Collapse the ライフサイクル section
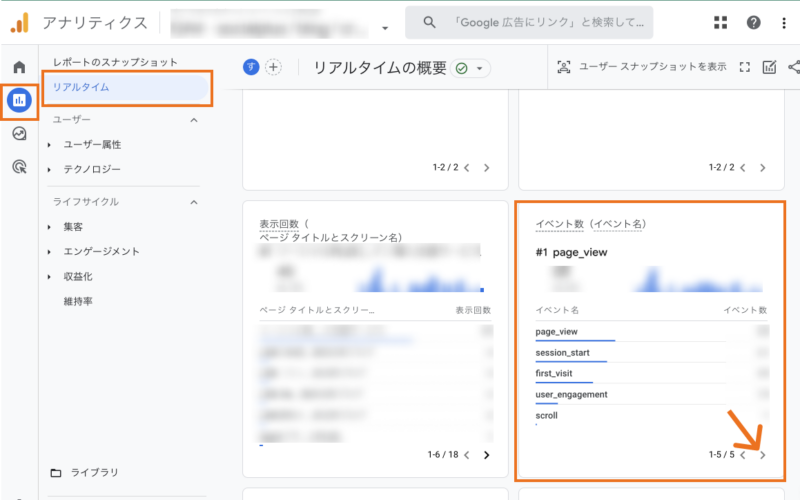Image resolution: width=800 pixels, height=500 pixels. point(194,202)
